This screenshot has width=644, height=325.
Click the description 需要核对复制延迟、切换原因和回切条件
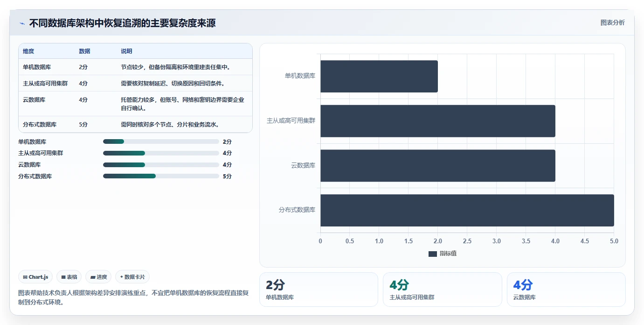pos(173,84)
